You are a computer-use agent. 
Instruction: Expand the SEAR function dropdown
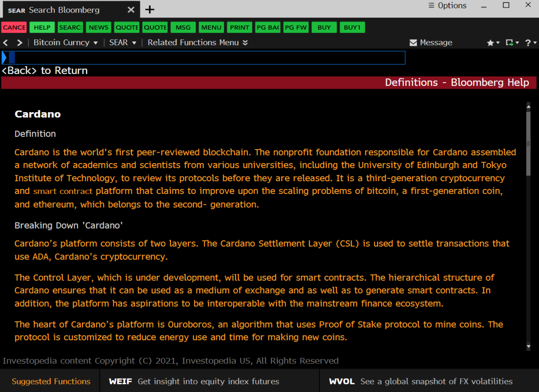pyautogui.click(x=122, y=43)
